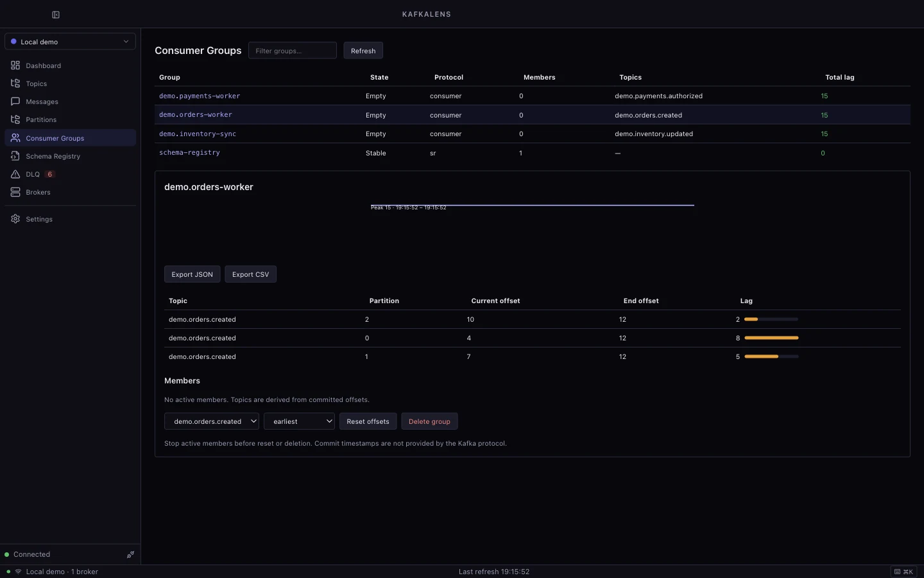Click the Last refresh 19:15:52 status text
The width and height of the screenshot is (924, 578).
click(494, 572)
